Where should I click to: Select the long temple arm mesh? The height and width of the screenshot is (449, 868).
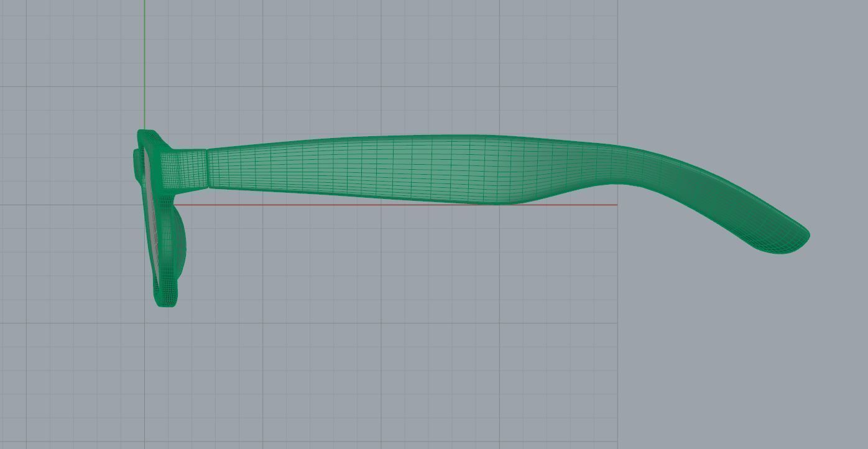398,168
